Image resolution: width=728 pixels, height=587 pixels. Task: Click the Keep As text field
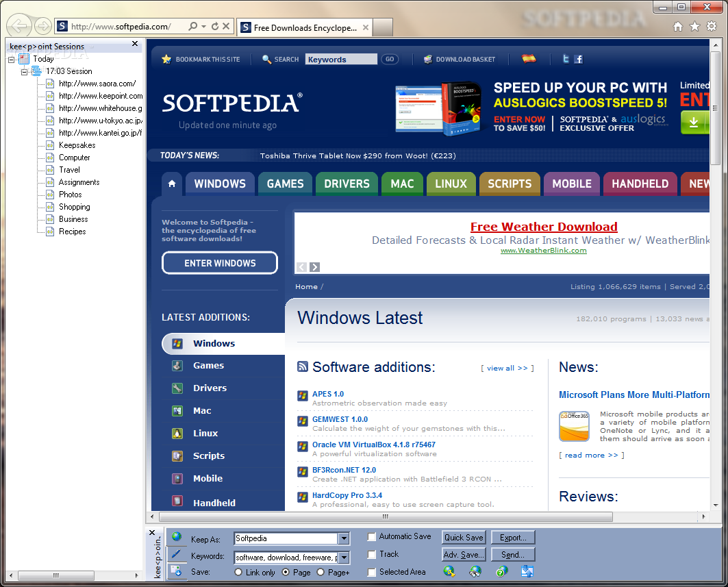(286, 538)
